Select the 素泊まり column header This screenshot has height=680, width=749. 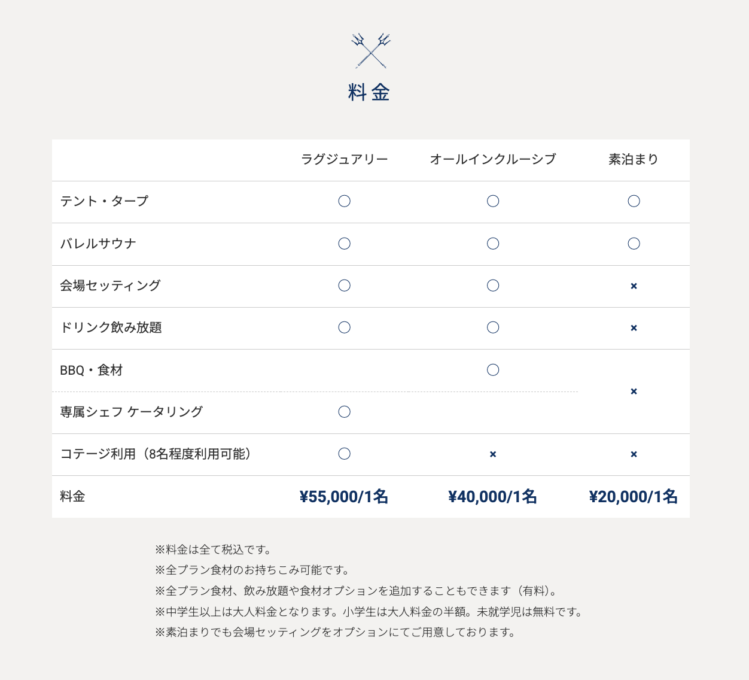633,159
